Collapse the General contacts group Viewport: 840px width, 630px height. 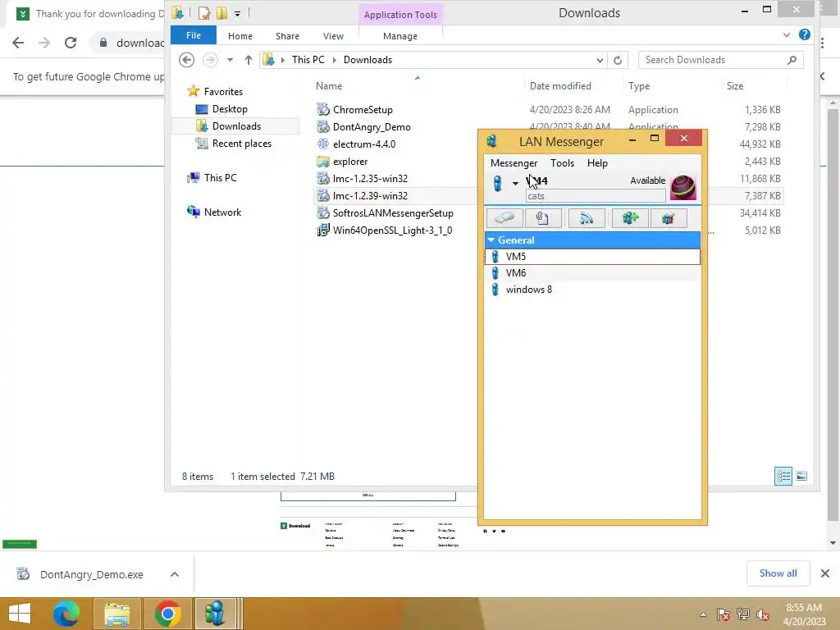point(491,240)
